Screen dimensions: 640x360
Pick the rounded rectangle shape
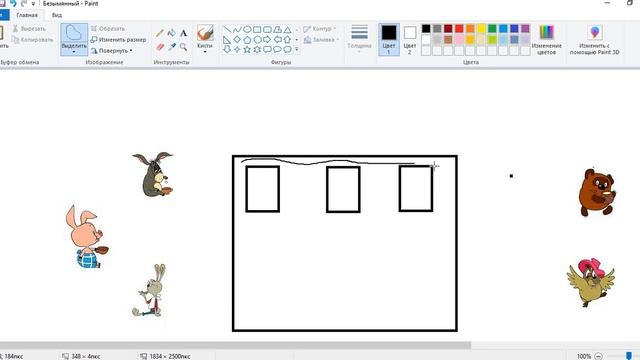[x=267, y=29]
